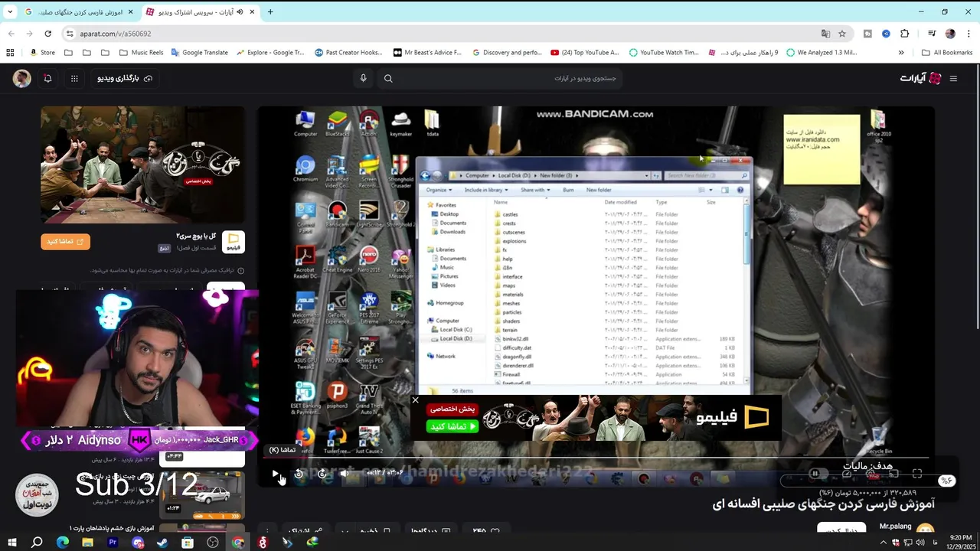Skip the video forward ten seconds
This screenshot has height=551, width=980.
(322, 474)
